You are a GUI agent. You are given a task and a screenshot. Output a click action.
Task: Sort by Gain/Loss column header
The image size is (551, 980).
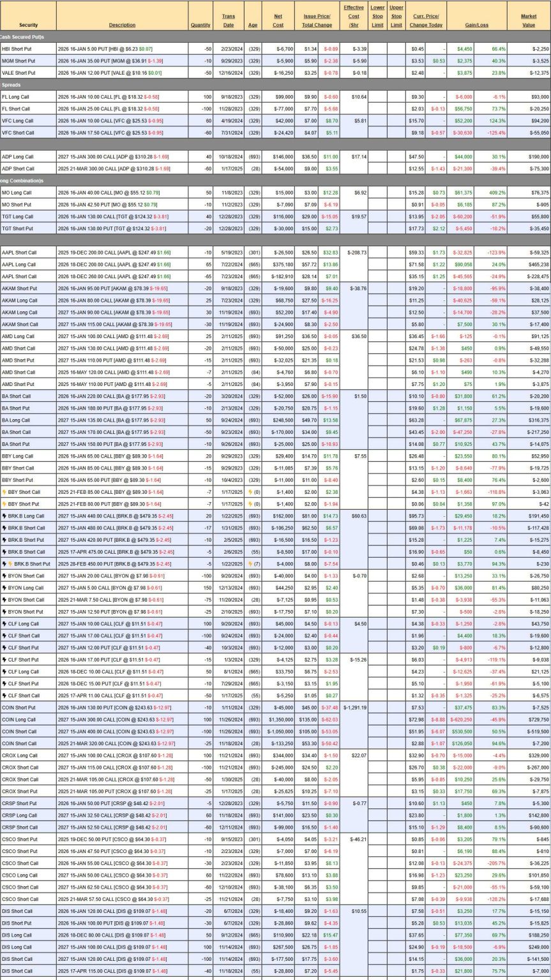click(x=476, y=25)
